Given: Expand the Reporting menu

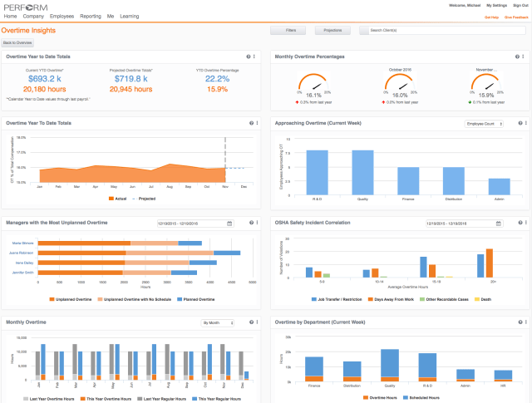Looking at the screenshot, I should [x=91, y=16].
